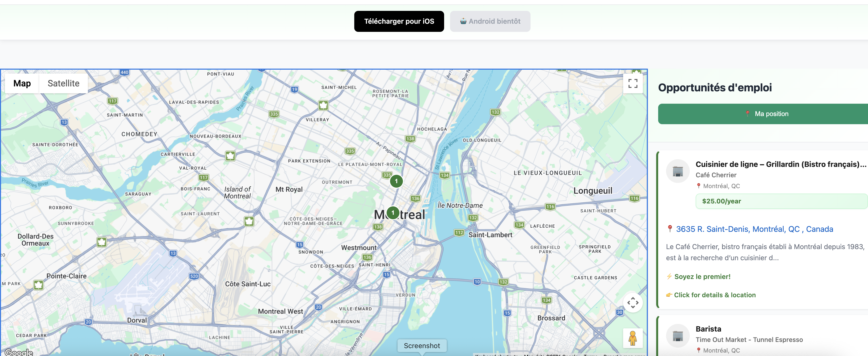Click Autoroute 440 highway shield
The image size is (868, 356).
(x=124, y=72)
